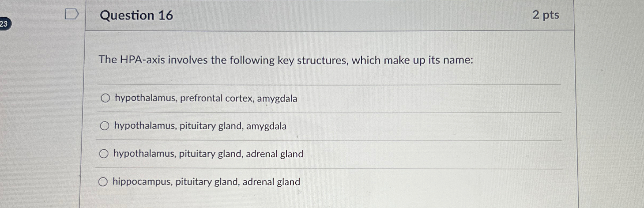
Task: Click the hippocampus answer row
Action: [x=206, y=182]
